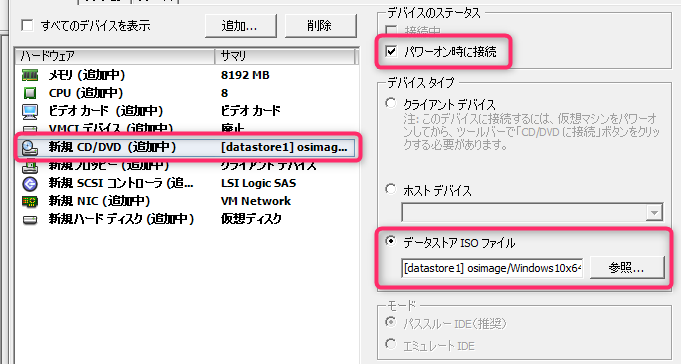Select パススルー IDE(推奨) radio button

(391, 322)
